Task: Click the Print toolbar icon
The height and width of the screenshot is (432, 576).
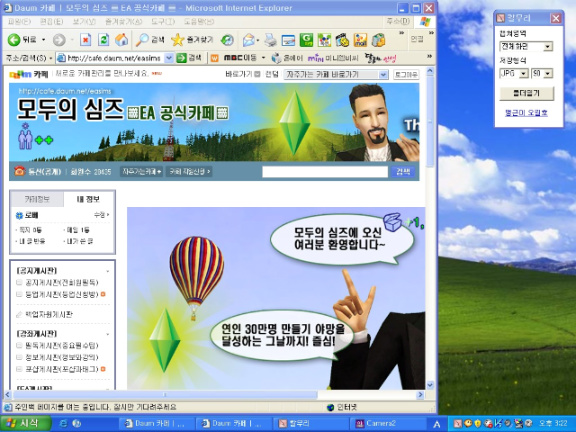Action: (270, 40)
